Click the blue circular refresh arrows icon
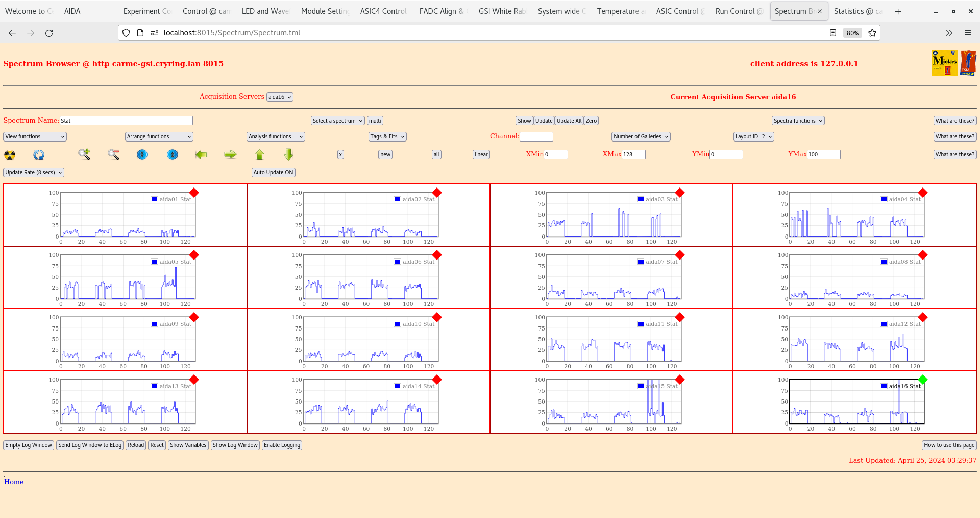Image resolution: width=980 pixels, height=518 pixels. [x=39, y=155]
